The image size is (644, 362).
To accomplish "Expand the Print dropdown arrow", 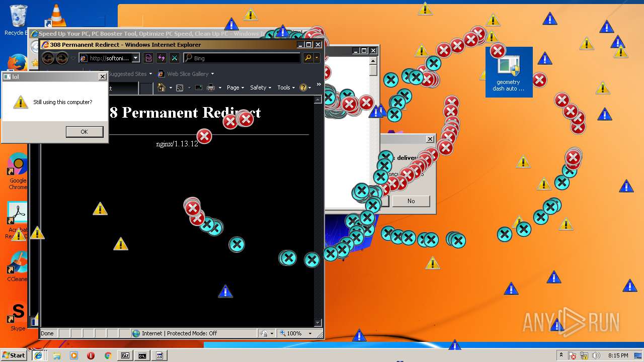I will click(220, 87).
